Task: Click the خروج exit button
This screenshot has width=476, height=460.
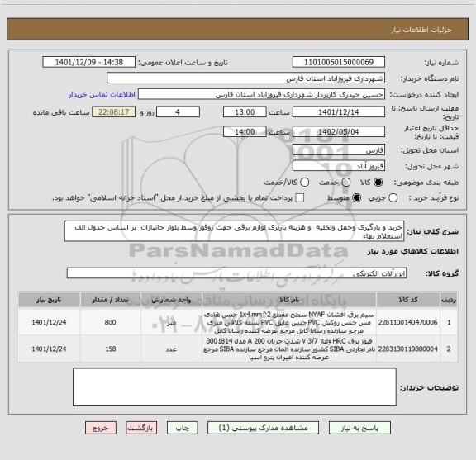Action: click(101, 428)
